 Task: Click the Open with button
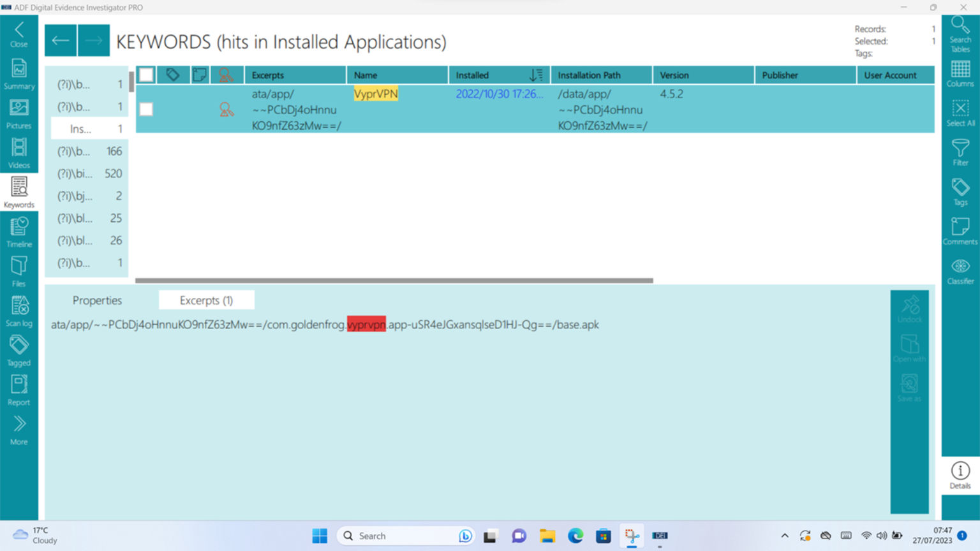point(910,349)
